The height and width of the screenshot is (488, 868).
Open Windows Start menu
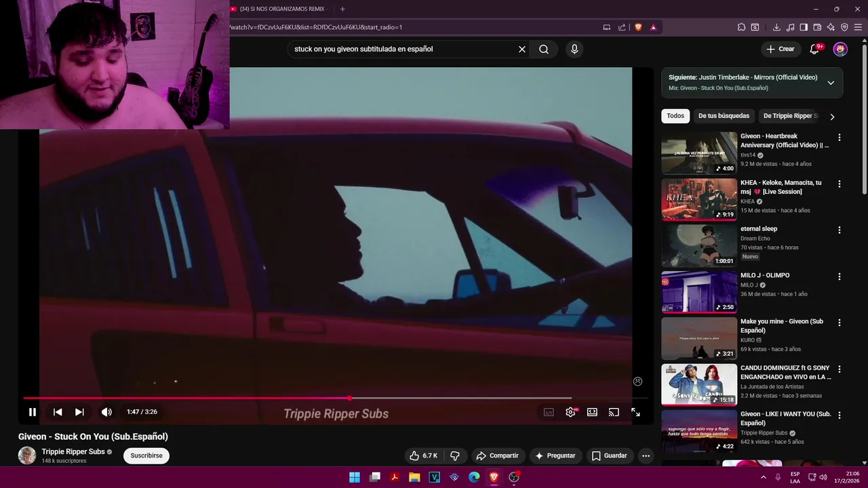355,477
